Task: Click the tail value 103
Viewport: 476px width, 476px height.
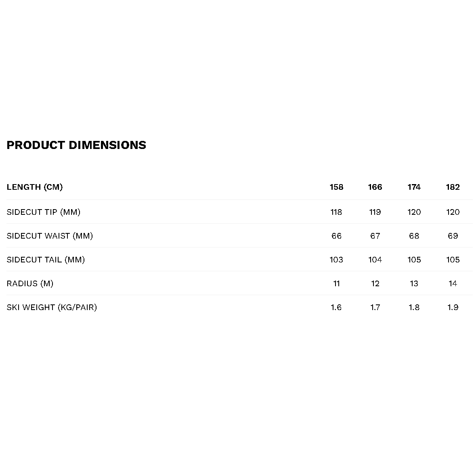Action: [336, 260]
